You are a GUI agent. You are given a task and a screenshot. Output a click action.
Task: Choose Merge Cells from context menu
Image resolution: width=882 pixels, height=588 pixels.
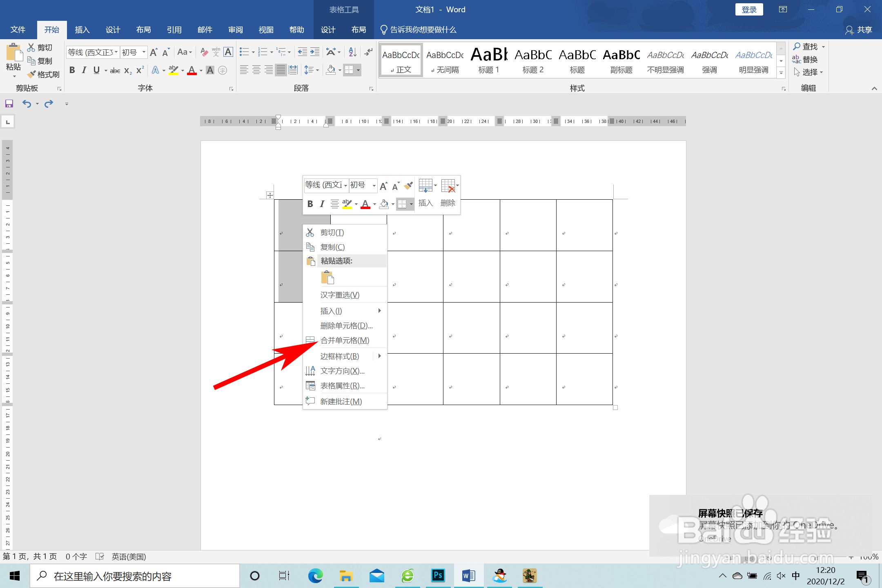(345, 340)
